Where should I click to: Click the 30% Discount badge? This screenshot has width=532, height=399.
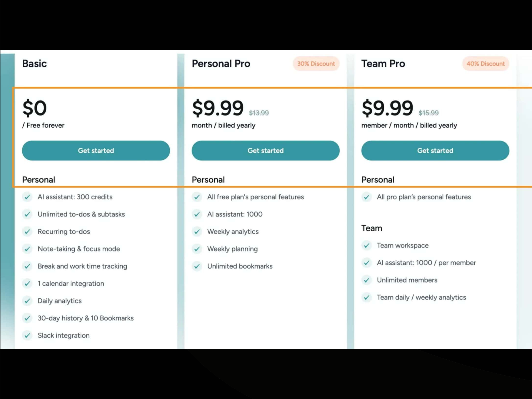[316, 64]
